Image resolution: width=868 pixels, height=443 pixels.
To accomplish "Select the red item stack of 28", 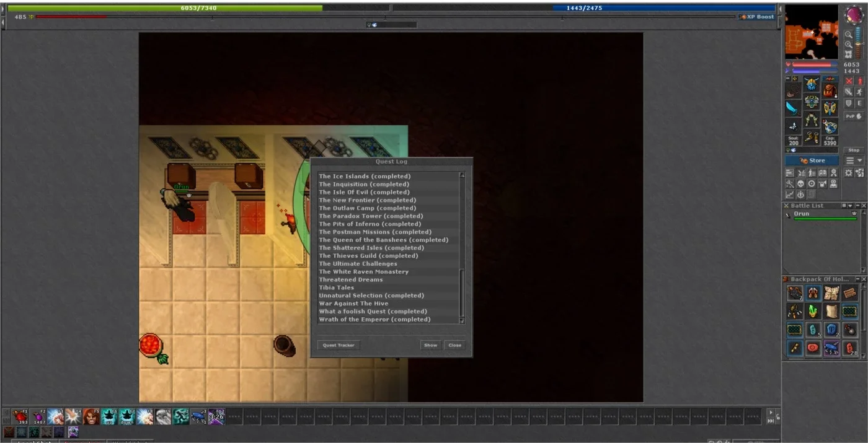I will pos(850,348).
